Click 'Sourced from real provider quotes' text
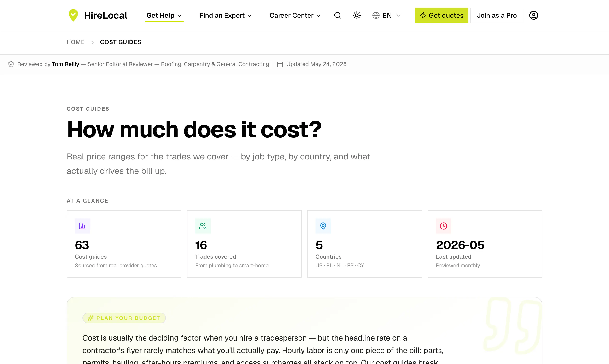Viewport: 609px width, 364px height. coord(116,265)
